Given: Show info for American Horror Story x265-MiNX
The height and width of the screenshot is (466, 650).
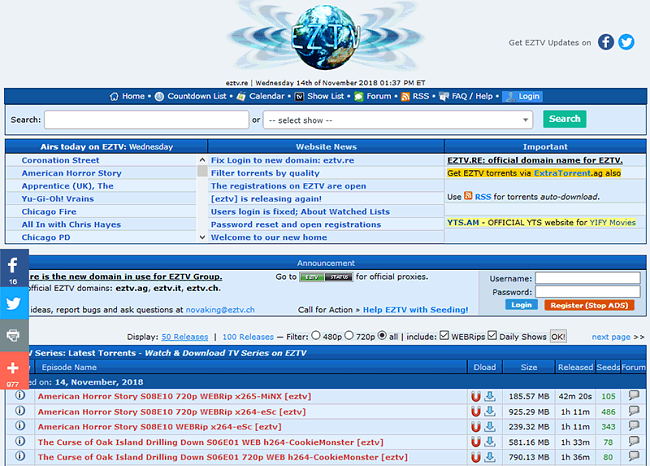Looking at the screenshot, I should coord(20,395).
